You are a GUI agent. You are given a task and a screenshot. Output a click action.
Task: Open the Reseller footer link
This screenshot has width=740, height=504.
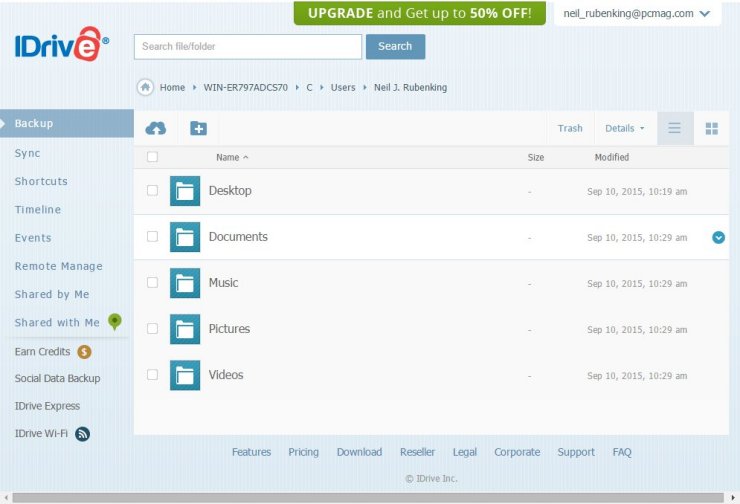(x=417, y=452)
